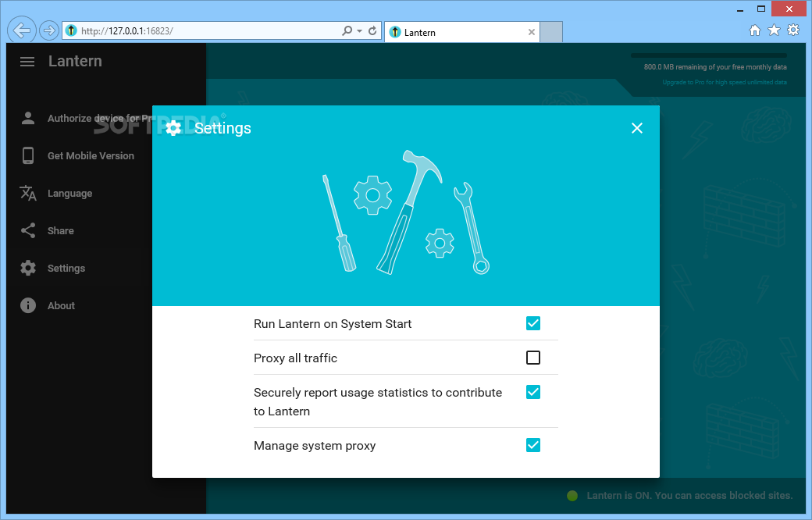Select the Lantern browser tab
Image resolution: width=812 pixels, height=520 pixels.
pyautogui.click(x=462, y=32)
